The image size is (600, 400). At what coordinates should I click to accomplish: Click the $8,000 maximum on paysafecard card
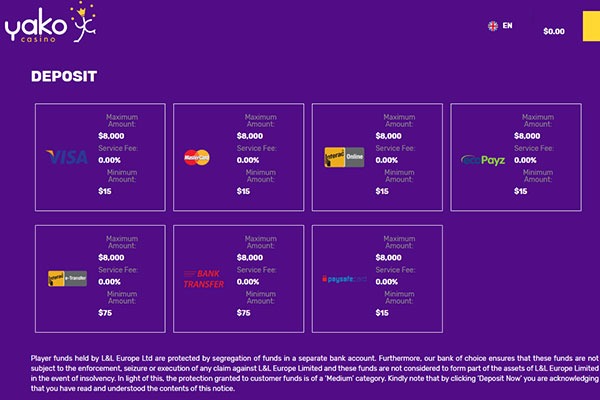(x=388, y=258)
